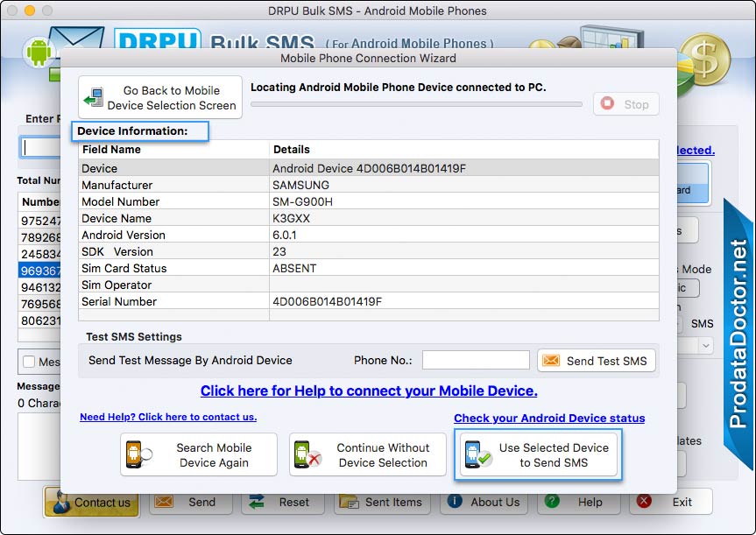
Task: Click Search Mobile Device Again button
Action: pos(199,454)
